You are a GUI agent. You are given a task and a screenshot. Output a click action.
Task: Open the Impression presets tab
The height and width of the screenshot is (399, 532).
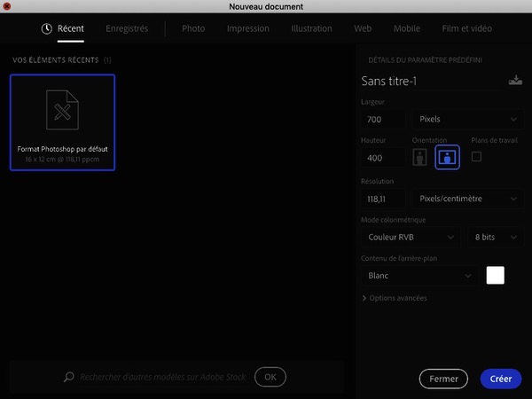click(x=248, y=28)
